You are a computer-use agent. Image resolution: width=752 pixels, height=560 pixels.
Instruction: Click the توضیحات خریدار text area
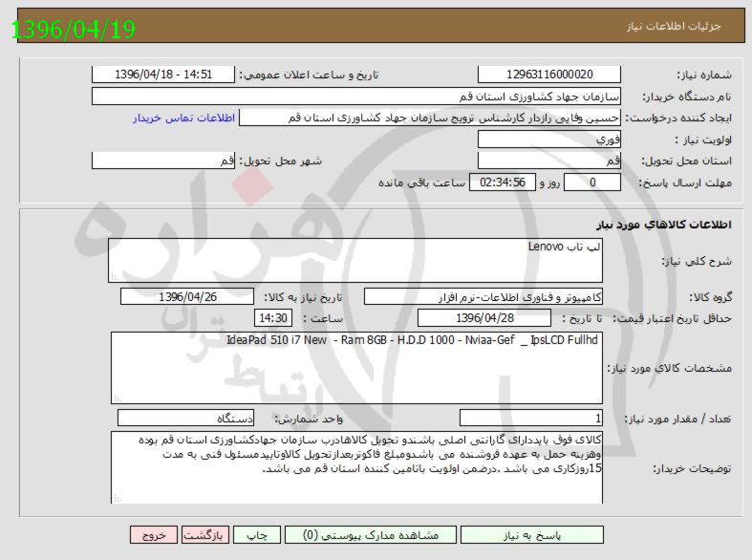356,466
